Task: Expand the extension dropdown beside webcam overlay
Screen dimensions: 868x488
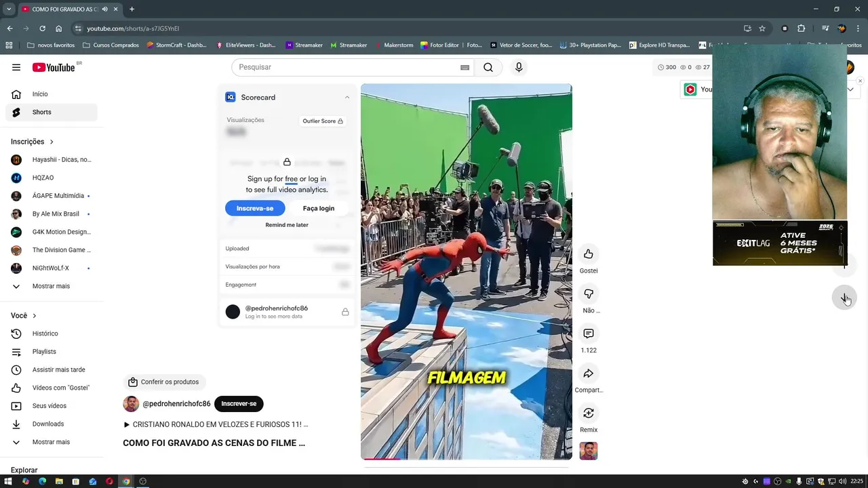Action: click(850, 89)
